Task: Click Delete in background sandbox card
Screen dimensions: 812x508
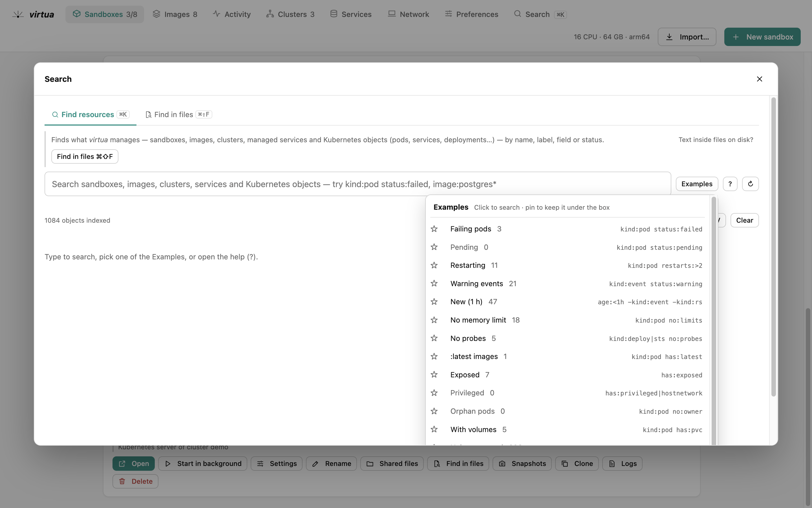Action: click(135, 481)
